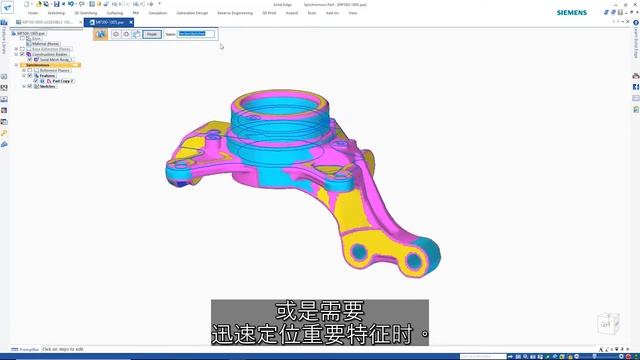Click the colored regions command icon in command bar

pyautogui.click(x=100, y=34)
